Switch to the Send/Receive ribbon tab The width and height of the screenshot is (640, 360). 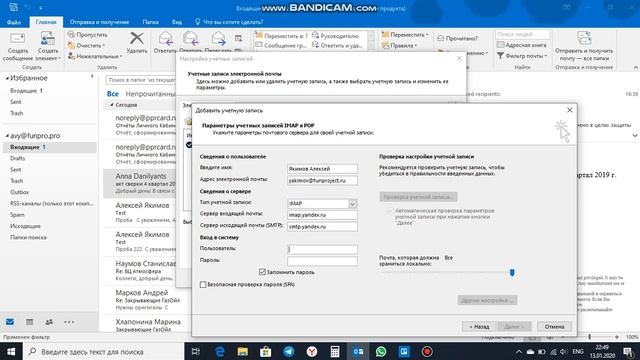(99, 22)
